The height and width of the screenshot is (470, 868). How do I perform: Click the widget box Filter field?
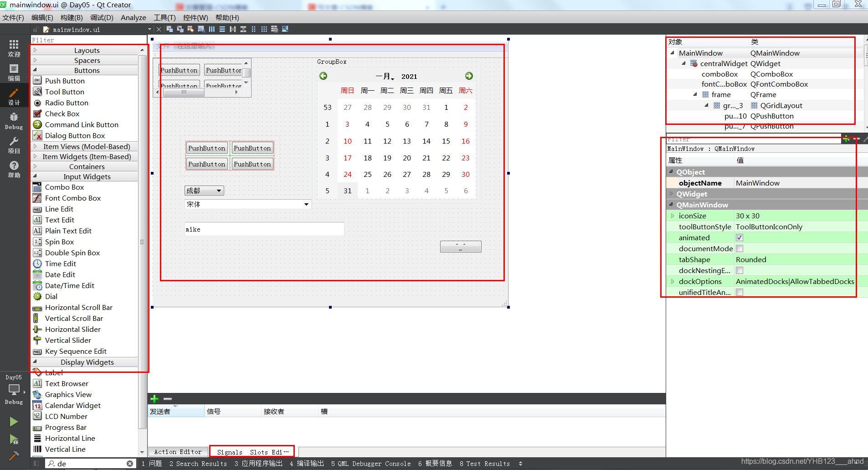click(x=88, y=40)
